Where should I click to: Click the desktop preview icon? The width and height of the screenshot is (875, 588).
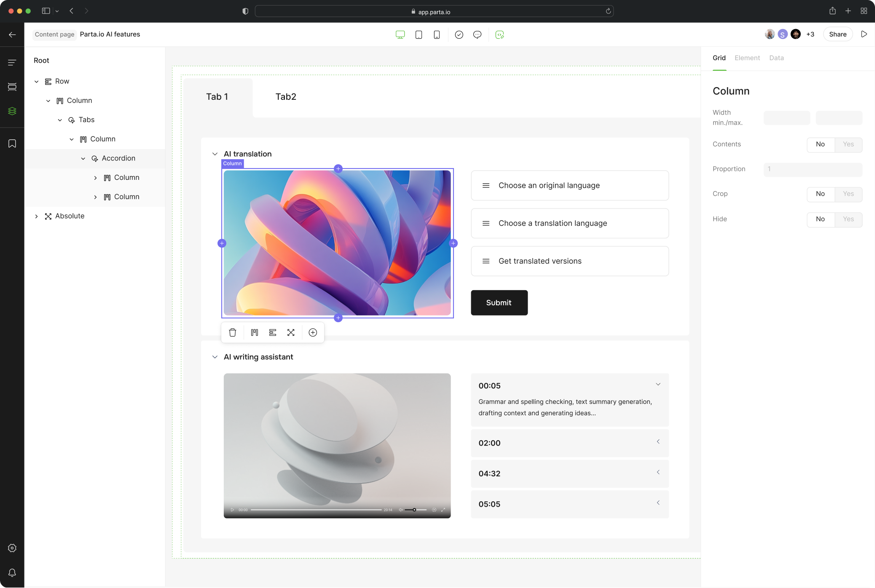[x=400, y=35]
